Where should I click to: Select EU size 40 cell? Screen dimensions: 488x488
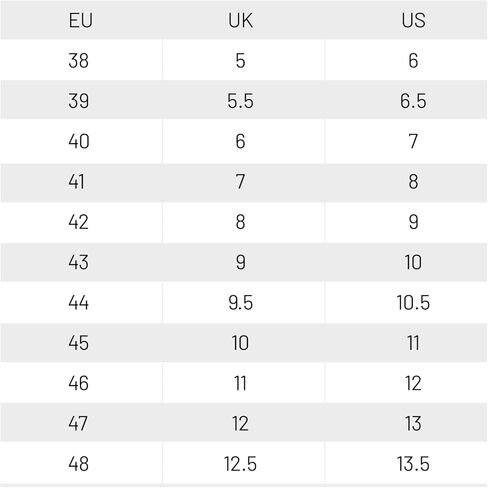[x=79, y=141]
